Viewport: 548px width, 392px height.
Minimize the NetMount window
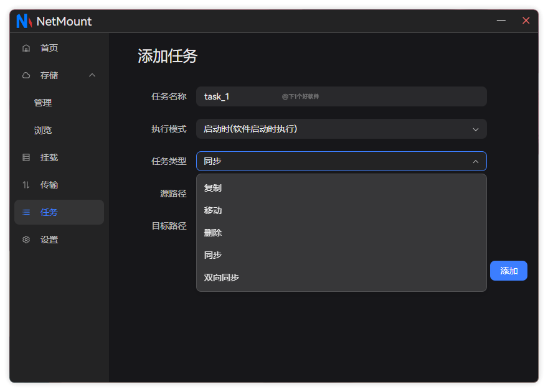click(501, 21)
